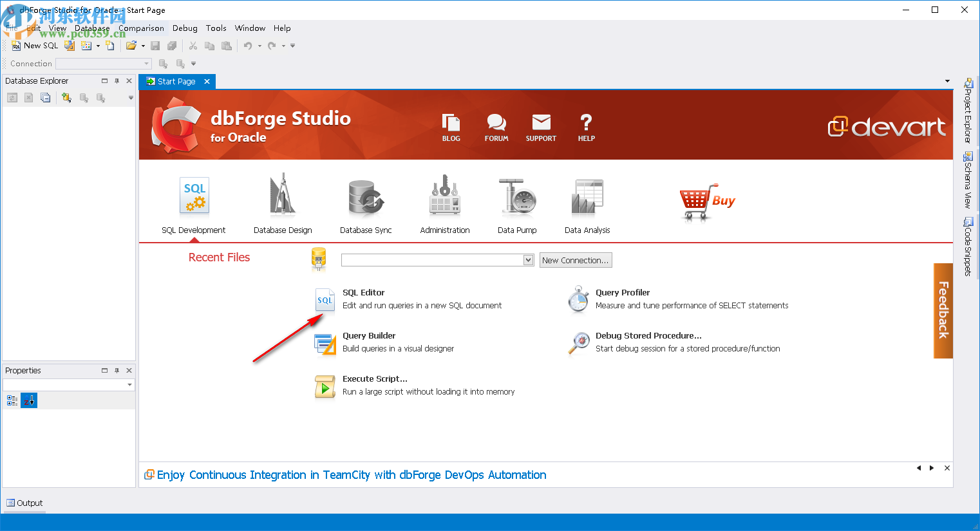Run Execute Script for a large script
This screenshot has width=980, height=531.
(x=325, y=386)
